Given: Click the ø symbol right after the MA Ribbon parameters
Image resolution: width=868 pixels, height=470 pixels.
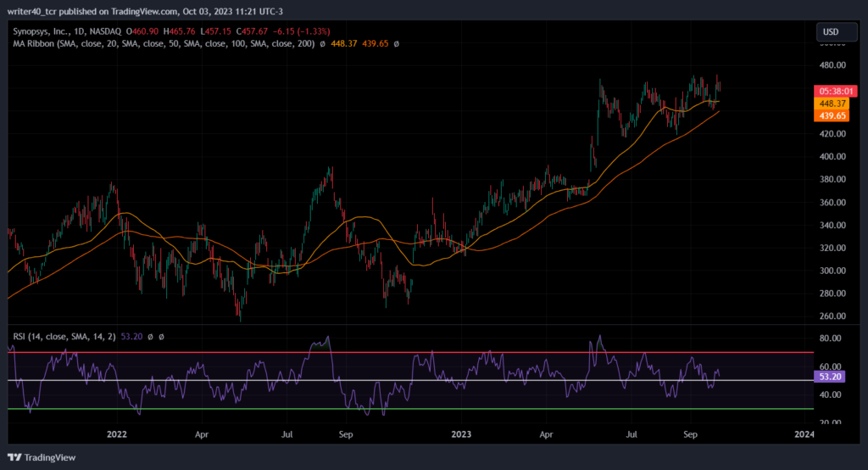Looking at the screenshot, I should [x=323, y=44].
